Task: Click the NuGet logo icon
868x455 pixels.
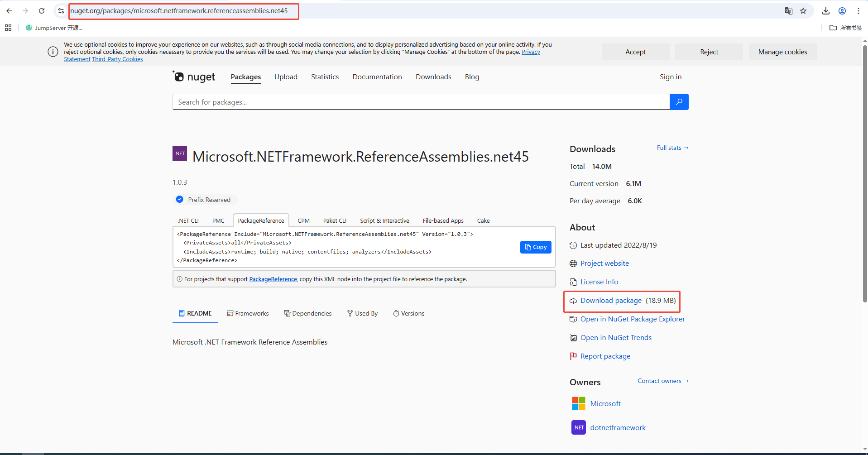Action: [x=179, y=77]
